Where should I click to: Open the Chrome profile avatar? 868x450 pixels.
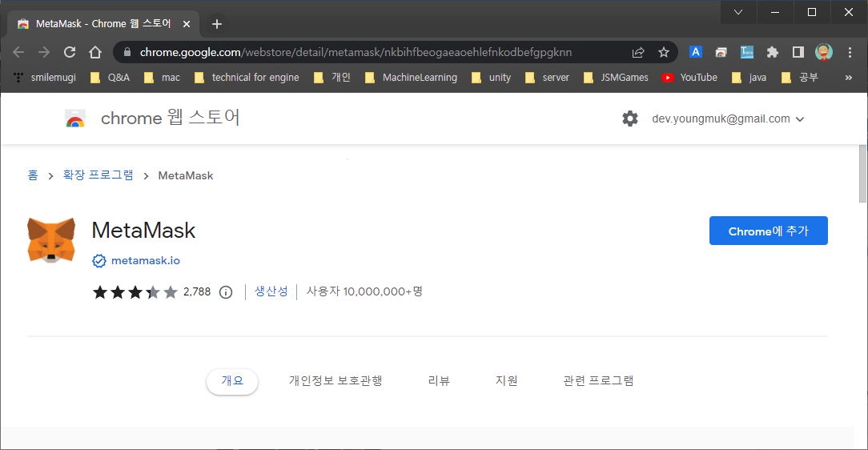(824, 52)
